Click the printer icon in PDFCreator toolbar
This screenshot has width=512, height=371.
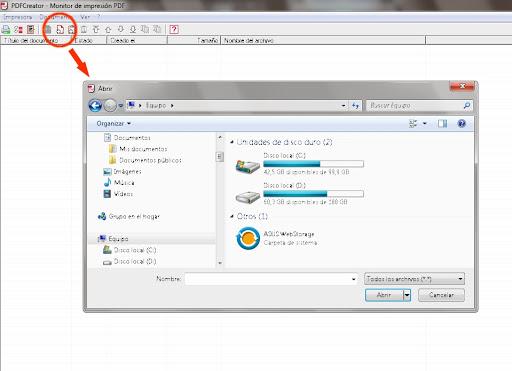click(x=6, y=30)
